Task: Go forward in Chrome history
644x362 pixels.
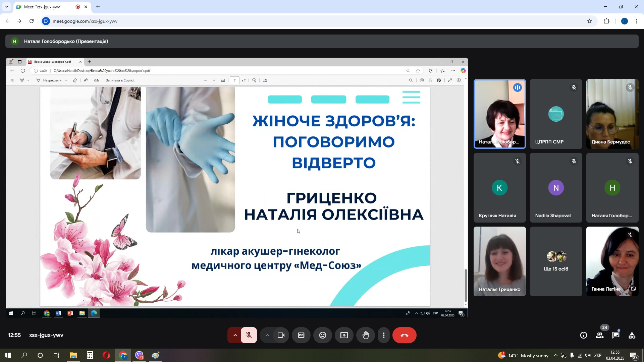Action: 19,21
